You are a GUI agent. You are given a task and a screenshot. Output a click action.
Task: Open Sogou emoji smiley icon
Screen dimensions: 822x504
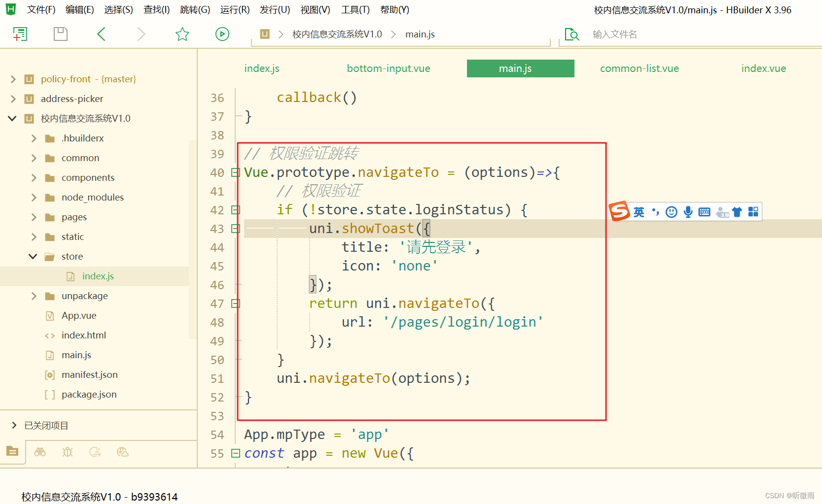(672, 212)
